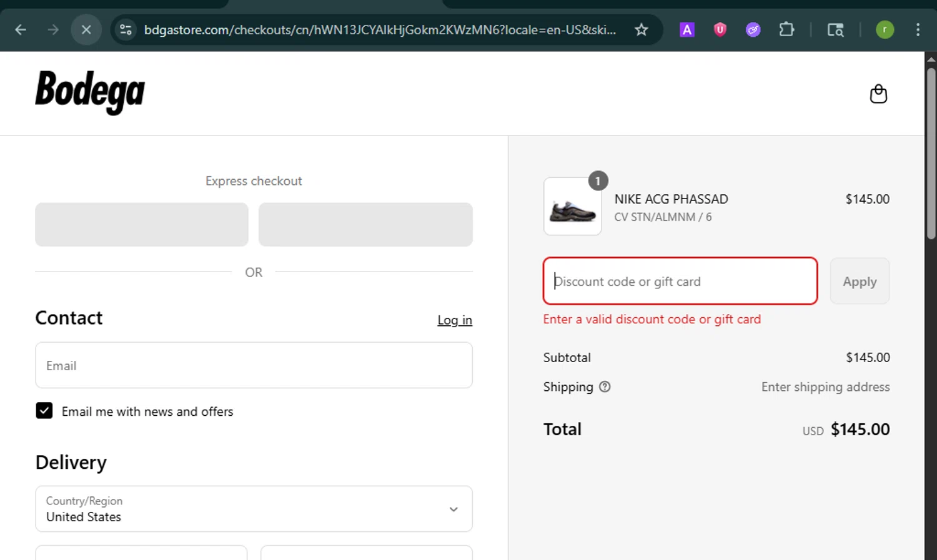Open the purple circular extension icon
This screenshot has height=560, width=937.
pyautogui.click(x=753, y=29)
